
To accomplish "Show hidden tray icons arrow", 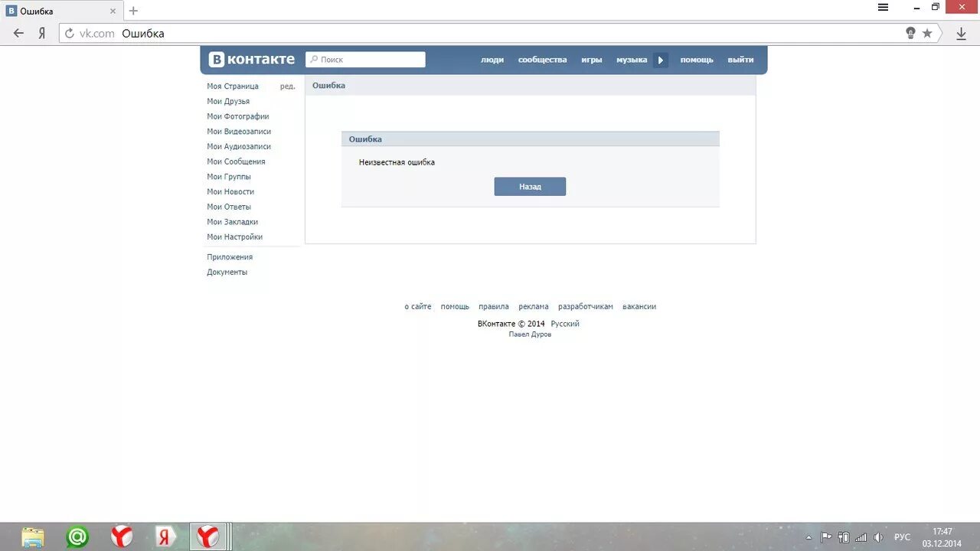I will tap(808, 537).
